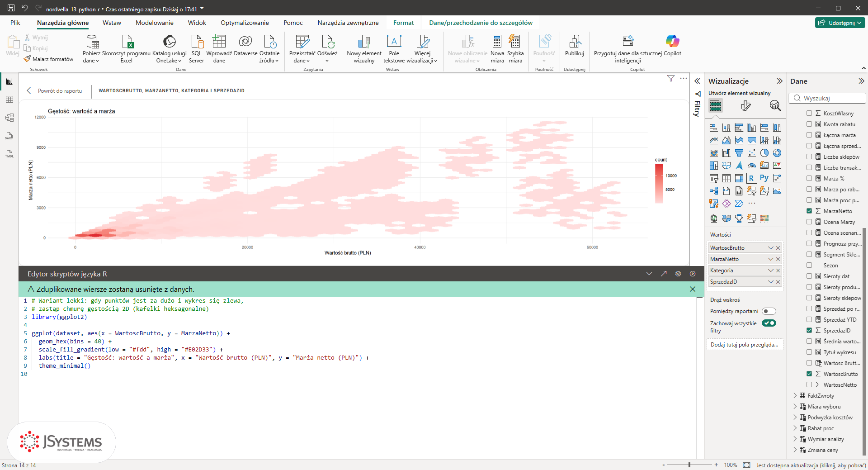Open the Plik menu
868x470 pixels.
[15, 23]
